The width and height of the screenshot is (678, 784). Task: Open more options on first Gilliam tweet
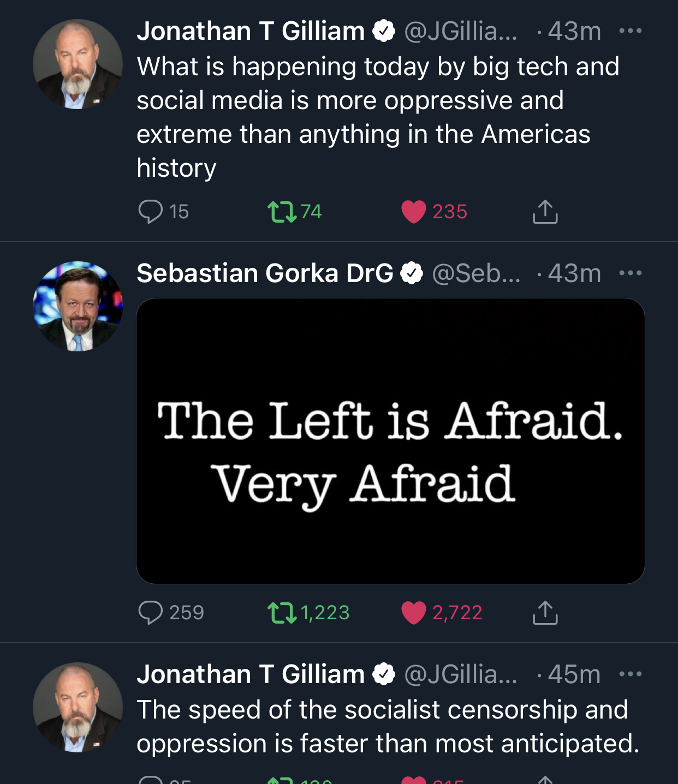coord(631,31)
